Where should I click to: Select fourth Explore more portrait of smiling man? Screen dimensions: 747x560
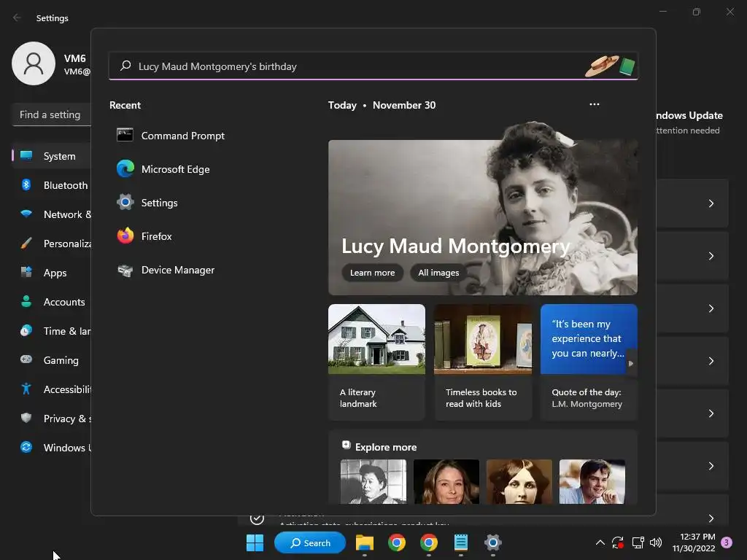[592, 481]
